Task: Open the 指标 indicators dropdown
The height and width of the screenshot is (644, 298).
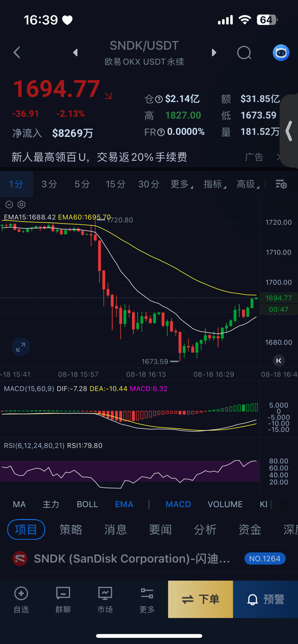Action: pyautogui.click(x=215, y=184)
